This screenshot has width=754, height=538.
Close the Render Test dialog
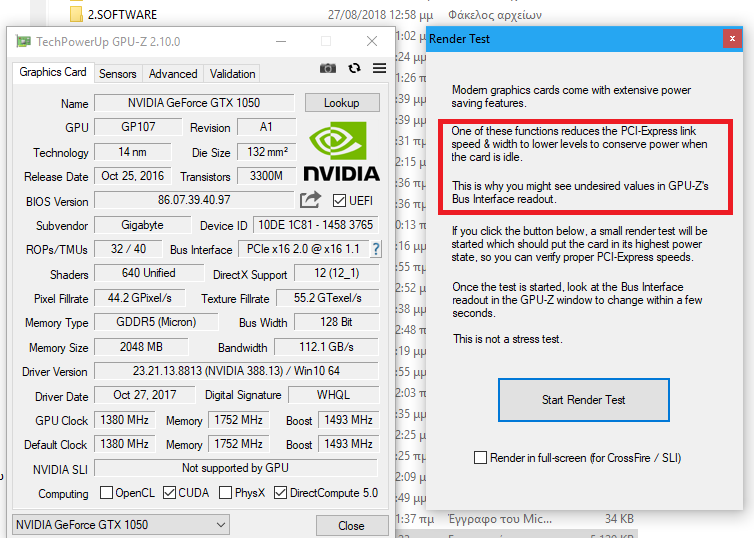(732, 38)
